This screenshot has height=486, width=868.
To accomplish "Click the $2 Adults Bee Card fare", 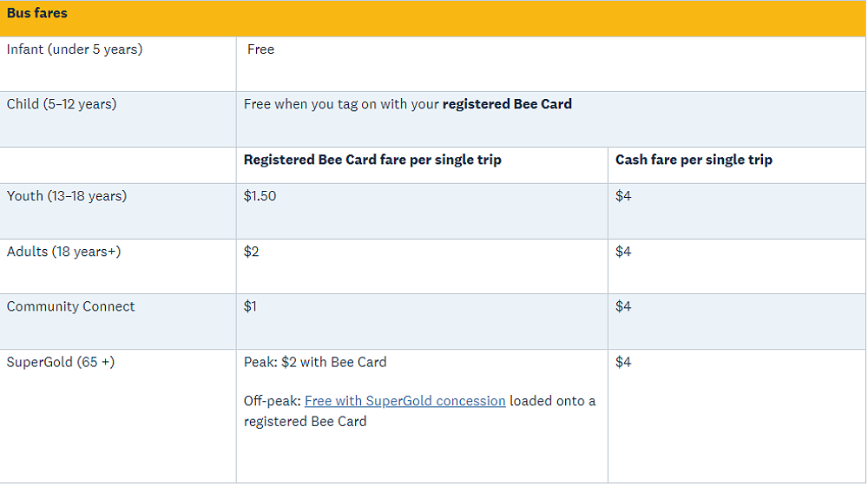I will 252,252.
